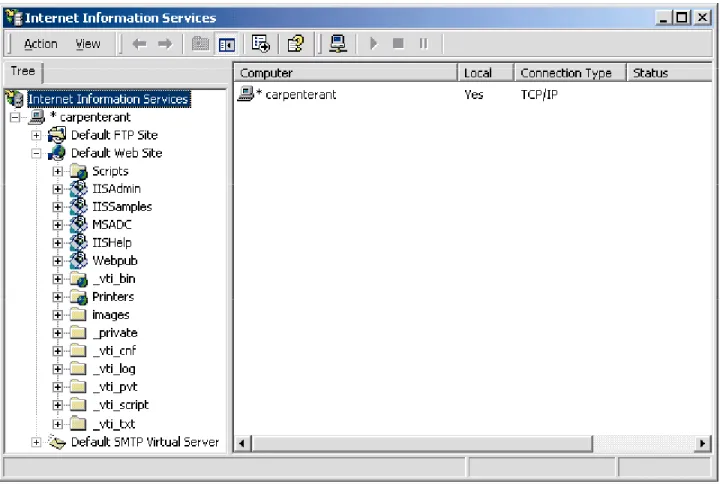Click the Webpub application package icon

click(79, 260)
